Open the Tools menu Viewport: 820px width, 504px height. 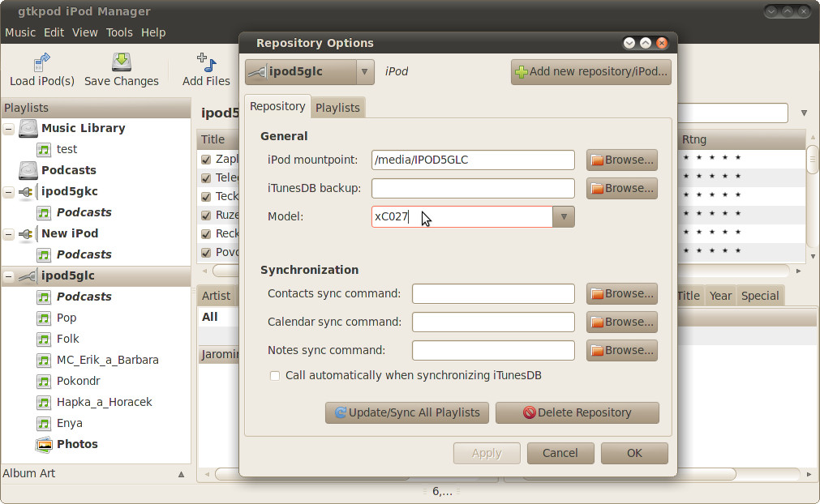(119, 32)
